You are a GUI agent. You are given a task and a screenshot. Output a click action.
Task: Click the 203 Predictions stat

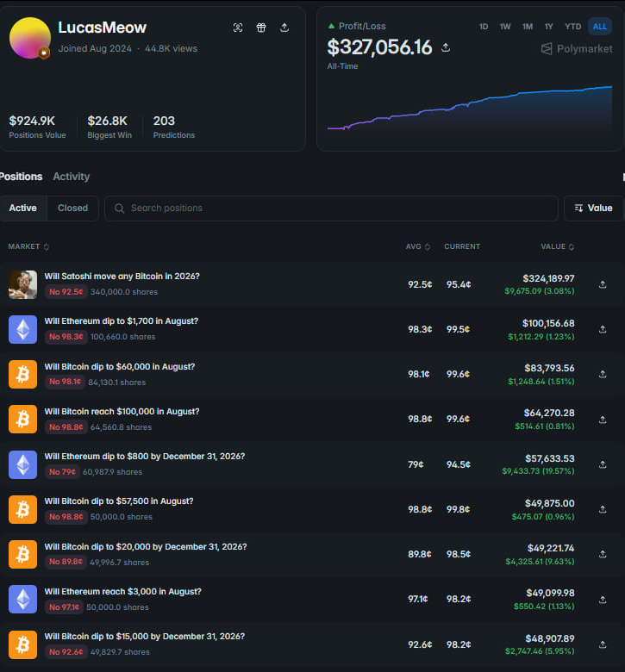pos(174,127)
